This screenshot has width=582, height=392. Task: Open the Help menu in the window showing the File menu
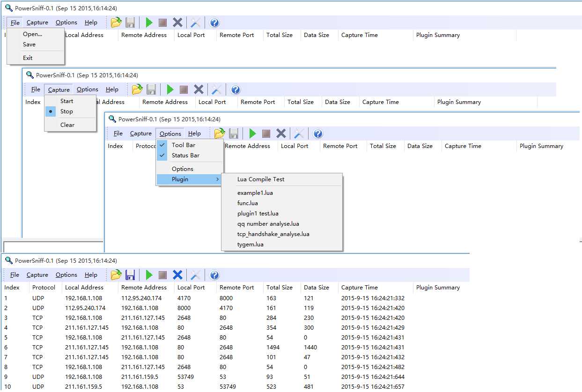click(x=91, y=22)
